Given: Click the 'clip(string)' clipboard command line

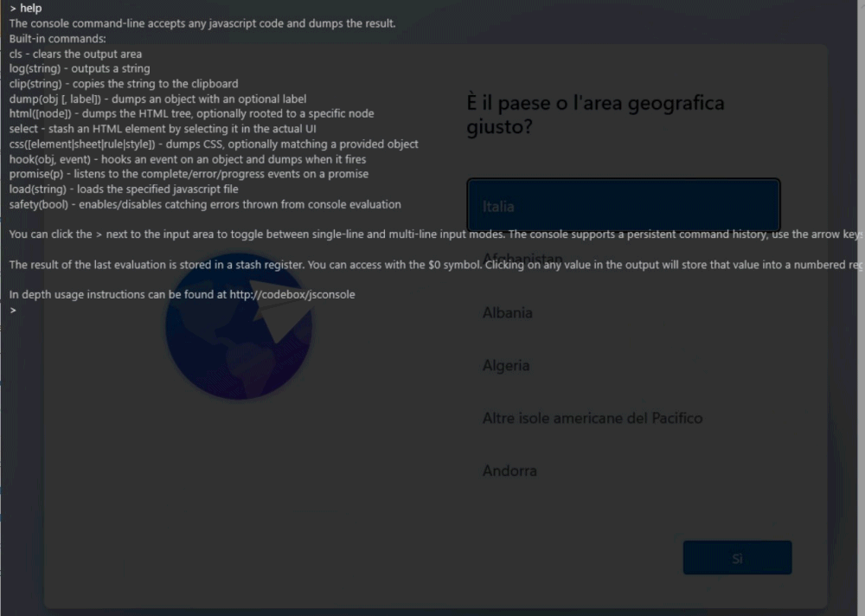Looking at the screenshot, I should 123,84.
